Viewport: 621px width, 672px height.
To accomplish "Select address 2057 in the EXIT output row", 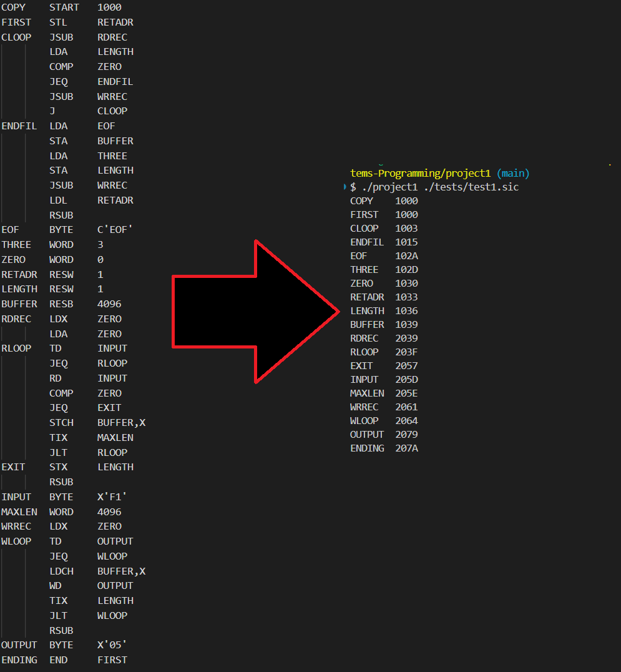I will pos(406,365).
